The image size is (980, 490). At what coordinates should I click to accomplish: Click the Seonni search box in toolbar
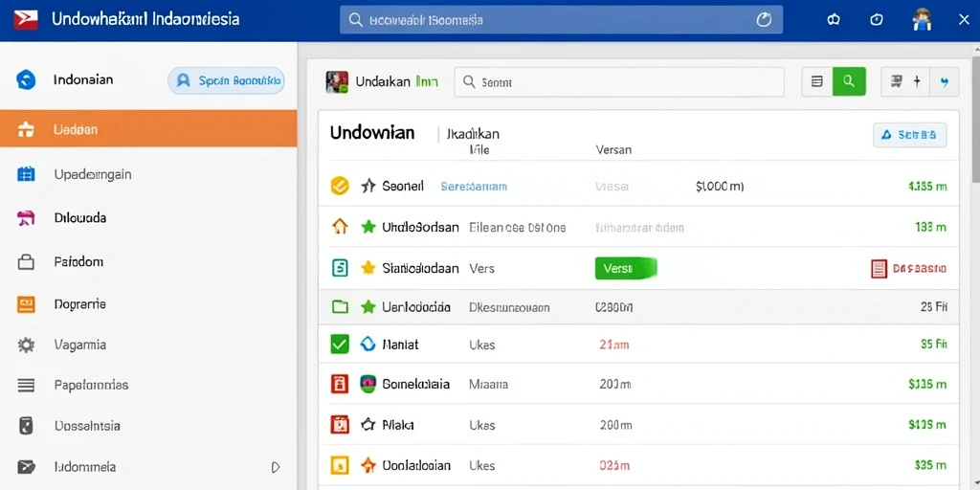pyautogui.click(x=619, y=82)
